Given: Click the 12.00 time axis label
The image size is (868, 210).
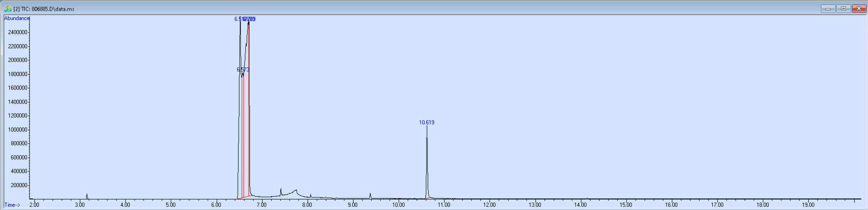Looking at the screenshot, I should 490,205.
